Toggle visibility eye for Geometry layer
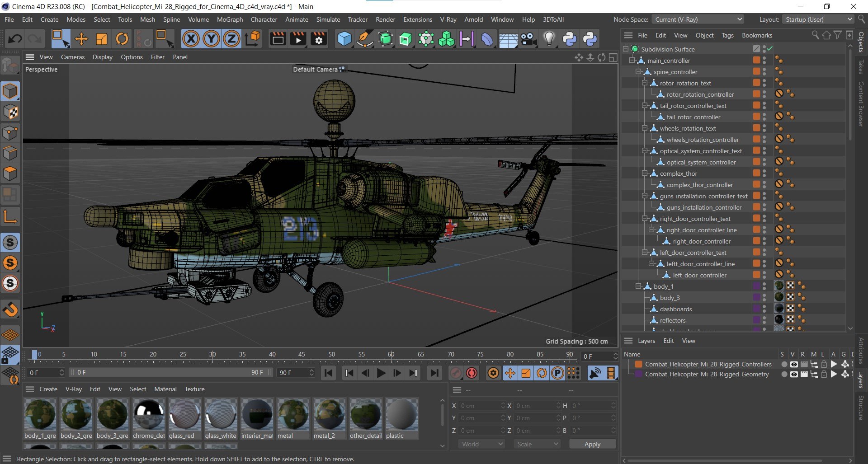868x464 pixels. click(x=794, y=374)
